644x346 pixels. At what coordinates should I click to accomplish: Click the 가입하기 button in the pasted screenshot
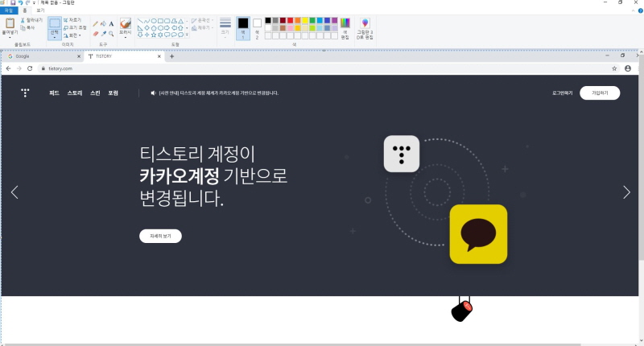click(600, 93)
